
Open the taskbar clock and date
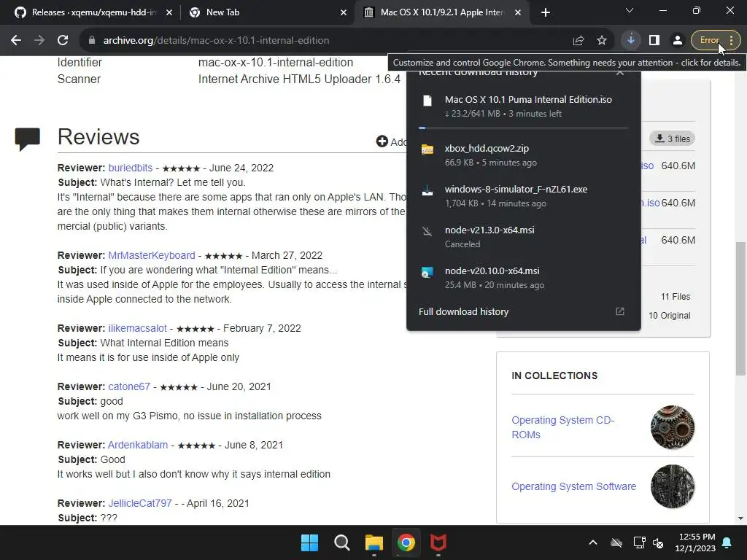[695, 542]
